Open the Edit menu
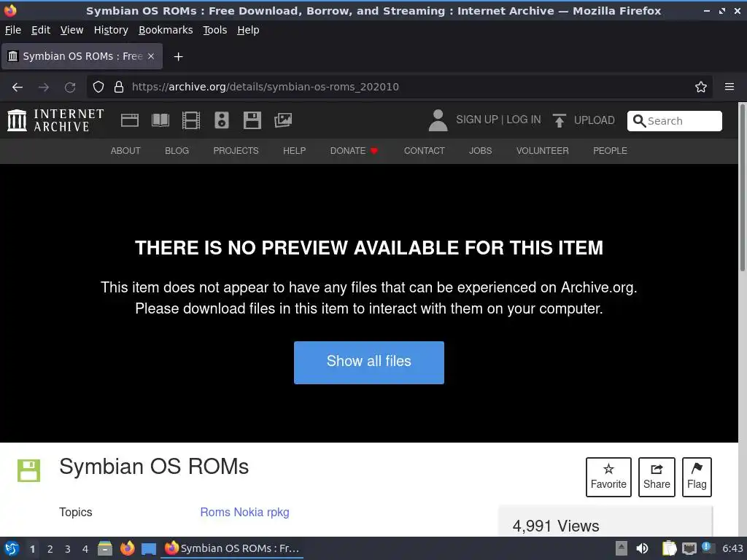This screenshot has height=560, width=747. [41, 30]
